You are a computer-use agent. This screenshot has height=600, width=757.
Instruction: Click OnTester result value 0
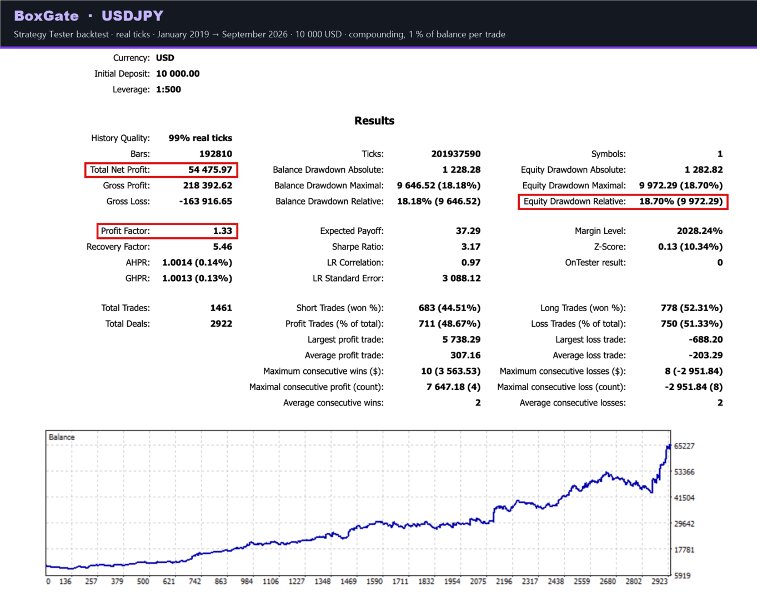pos(720,263)
